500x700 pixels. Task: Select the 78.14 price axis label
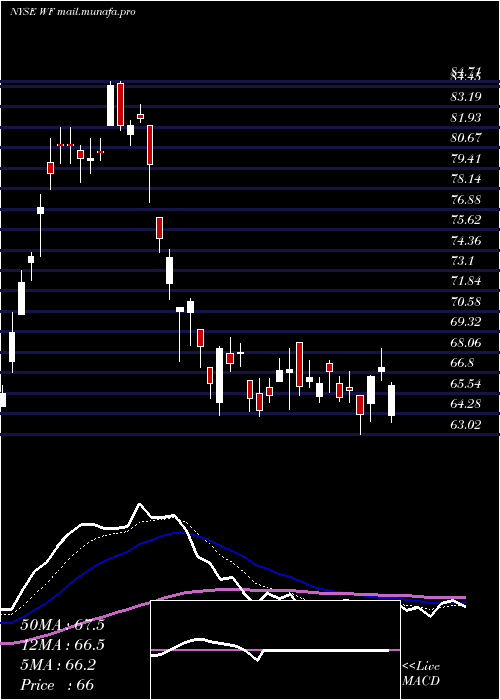(466, 179)
